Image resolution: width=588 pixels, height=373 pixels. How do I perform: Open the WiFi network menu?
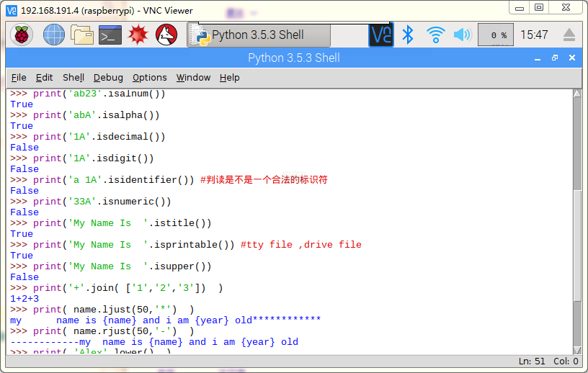click(x=435, y=35)
